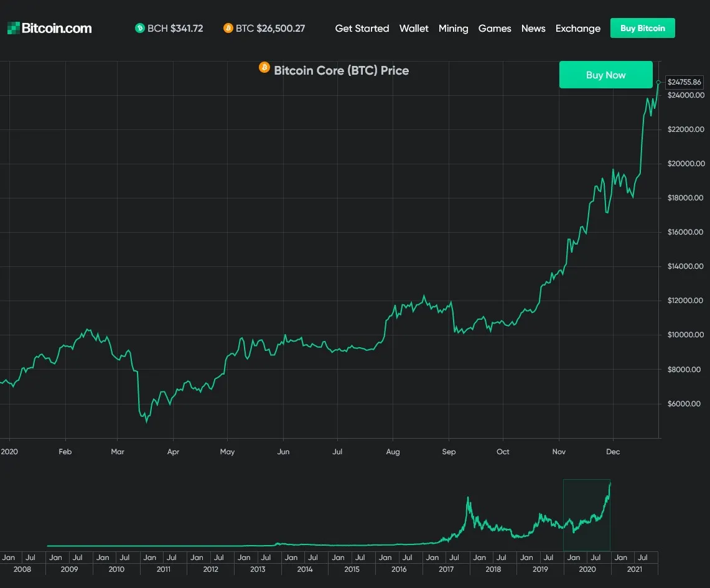
Task: Click the $24000.00 axis label
Action: (x=686, y=95)
